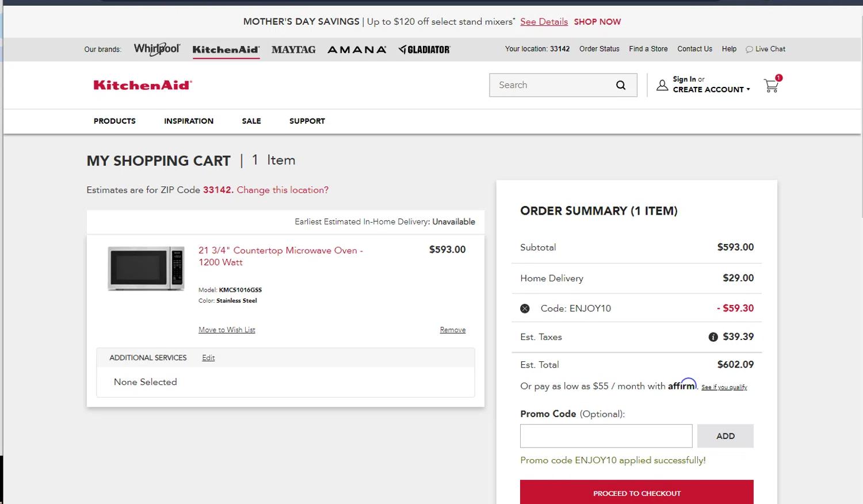
Task: Click the Model KMCS1016GSS text
Action: (x=230, y=290)
